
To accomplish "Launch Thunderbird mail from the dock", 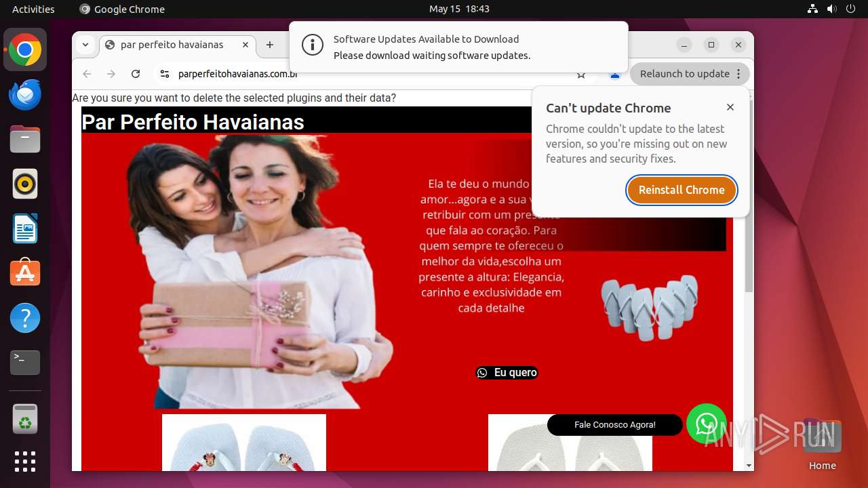I will click(x=25, y=95).
